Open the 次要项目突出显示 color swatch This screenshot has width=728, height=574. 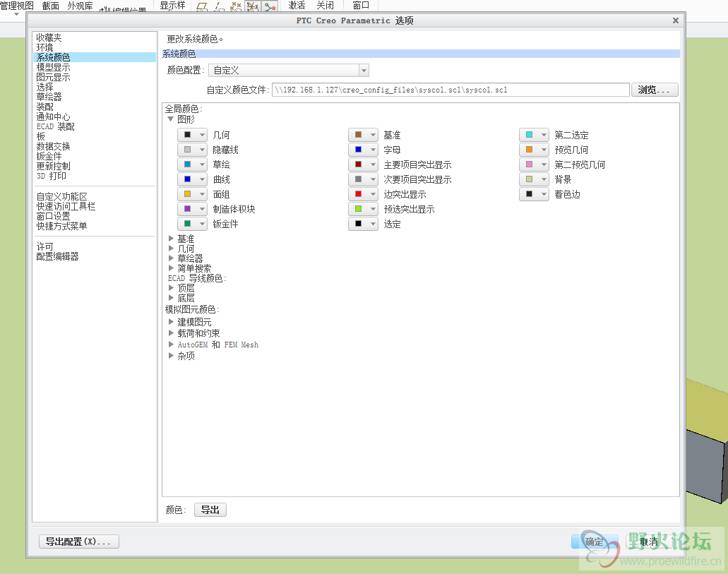tap(363, 179)
